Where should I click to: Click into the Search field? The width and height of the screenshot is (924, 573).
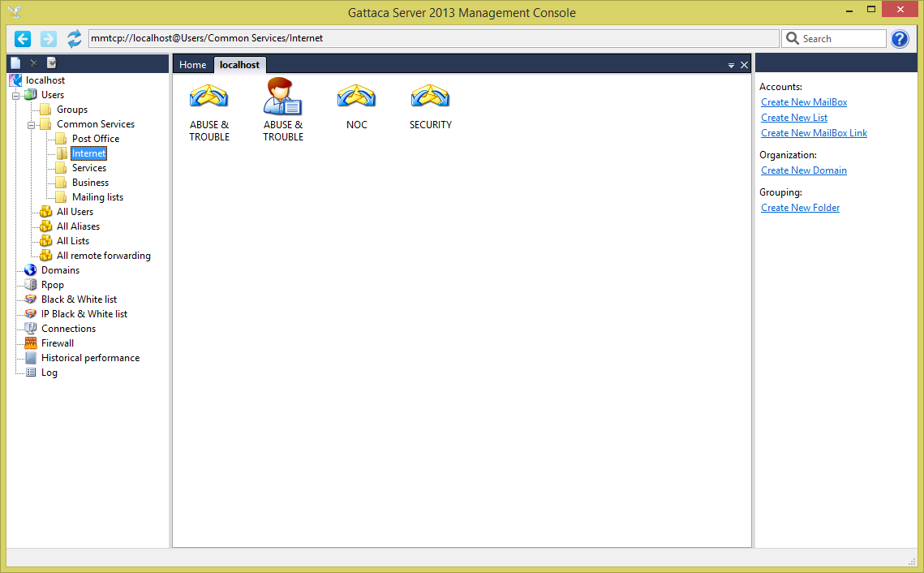(842, 39)
